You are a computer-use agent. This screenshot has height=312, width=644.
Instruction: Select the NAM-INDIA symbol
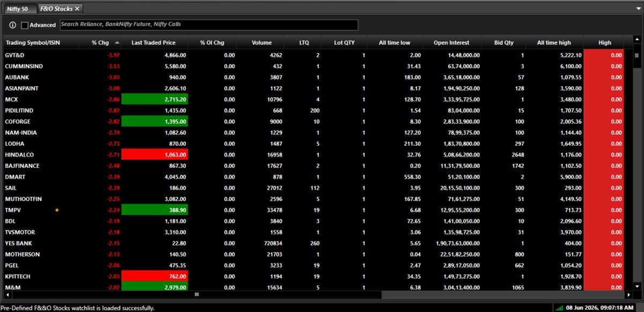(21, 132)
